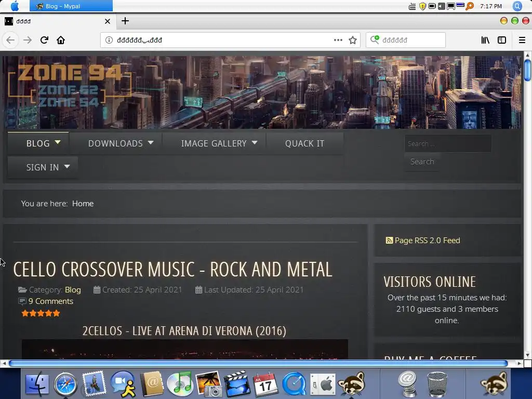This screenshot has width=532, height=399.
Task: Click the vertical scrollbar thumb
Action: [527, 70]
